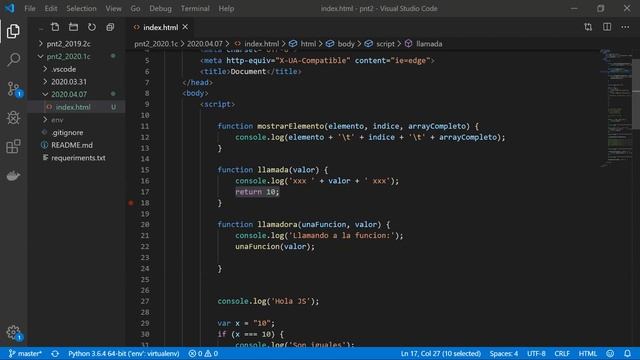Click Ln 17, Col 27 cursor position
The width and height of the screenshot is (640, 360).
[440, 353]
